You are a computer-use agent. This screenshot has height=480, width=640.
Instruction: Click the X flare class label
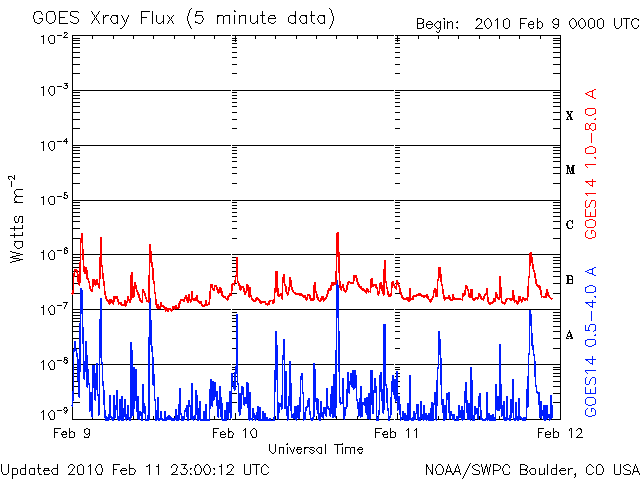coord(570,116)
